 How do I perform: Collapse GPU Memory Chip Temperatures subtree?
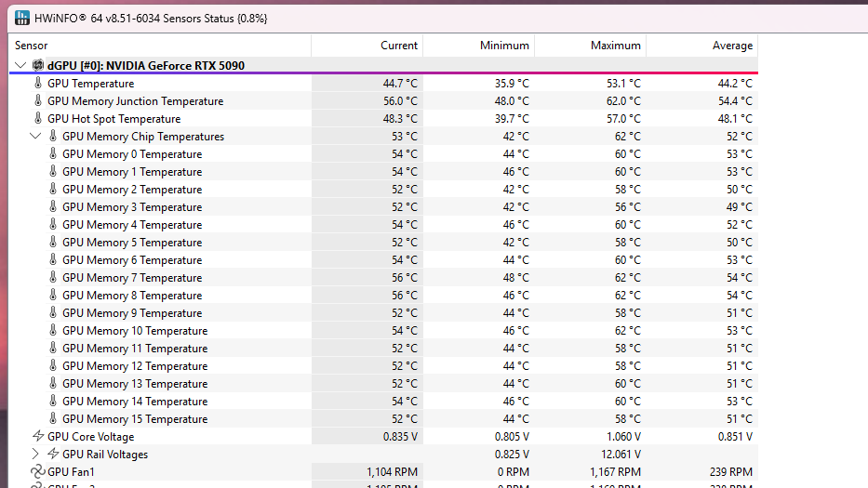tap(35, 136)
